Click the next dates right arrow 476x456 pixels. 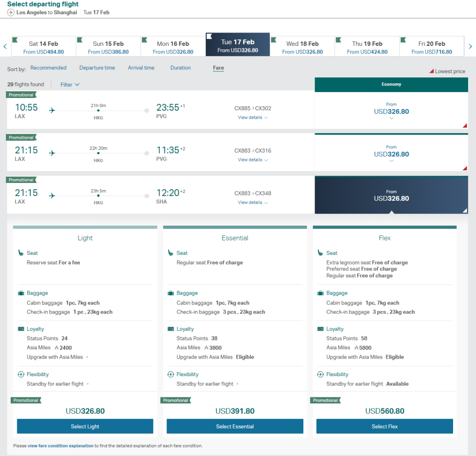tap(470, 46)
